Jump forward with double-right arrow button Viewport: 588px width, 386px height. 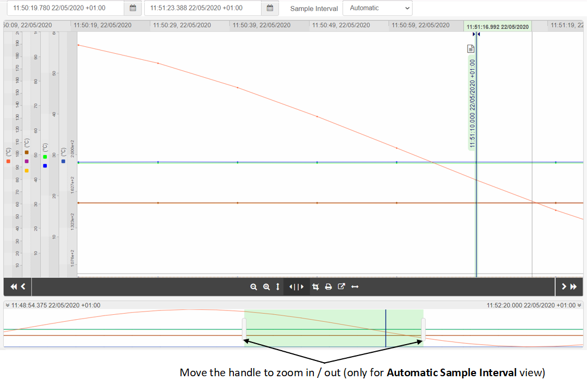click(x=573, y=287)
